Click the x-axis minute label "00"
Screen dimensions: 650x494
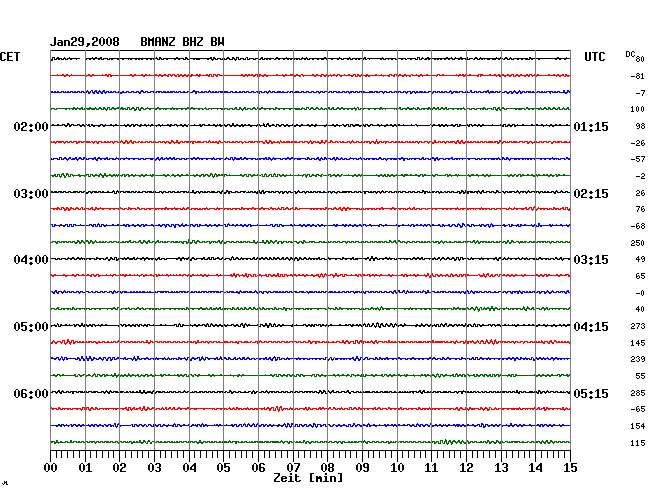51,468
